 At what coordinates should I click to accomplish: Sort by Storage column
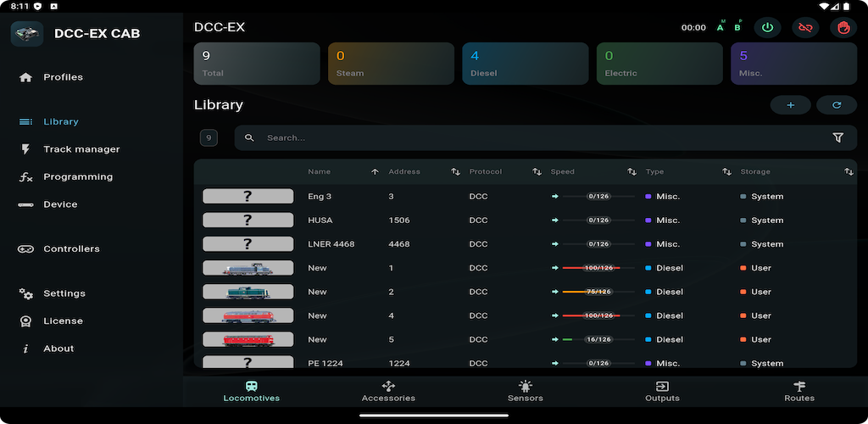point(849,172)
